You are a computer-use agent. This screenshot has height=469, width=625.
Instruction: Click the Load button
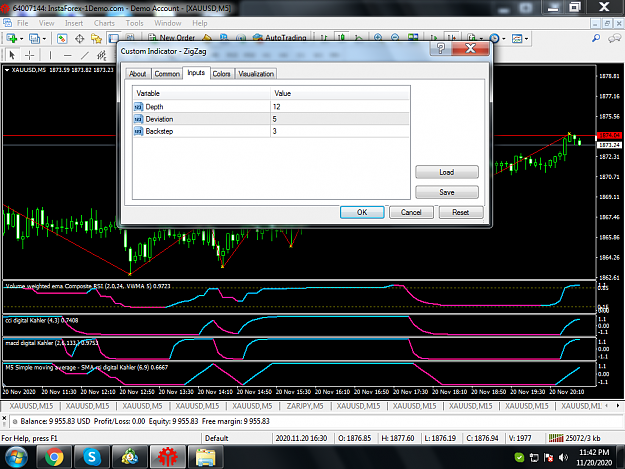click(446, 172)
